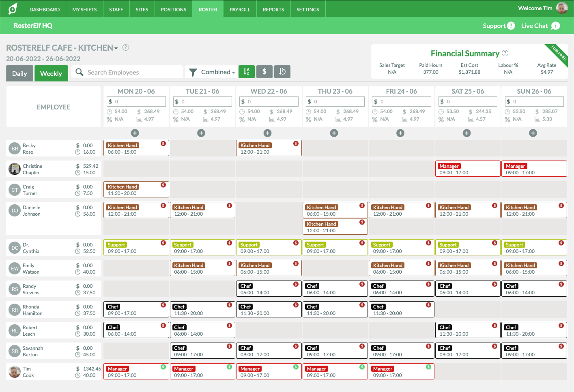Open Christine Chaplin's Saturday Manager shift

click(468, 169)
